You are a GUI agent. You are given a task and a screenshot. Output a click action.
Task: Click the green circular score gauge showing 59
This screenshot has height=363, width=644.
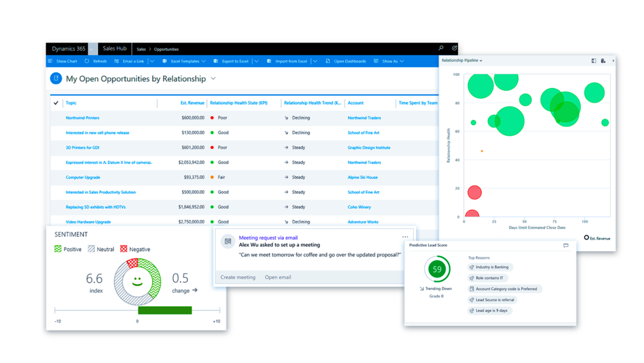pyautogui.click(x=437, y=269)
